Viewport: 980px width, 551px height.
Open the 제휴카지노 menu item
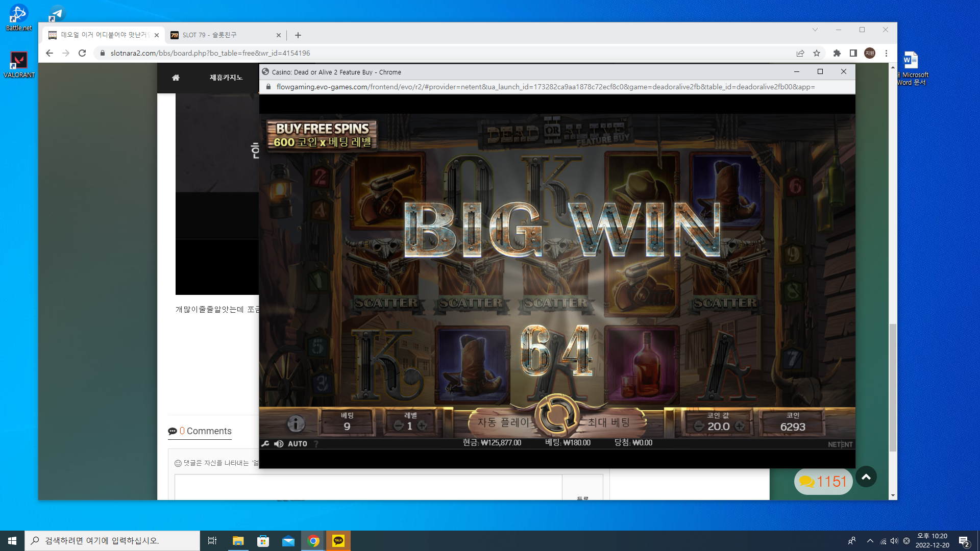tap(226, 78)
